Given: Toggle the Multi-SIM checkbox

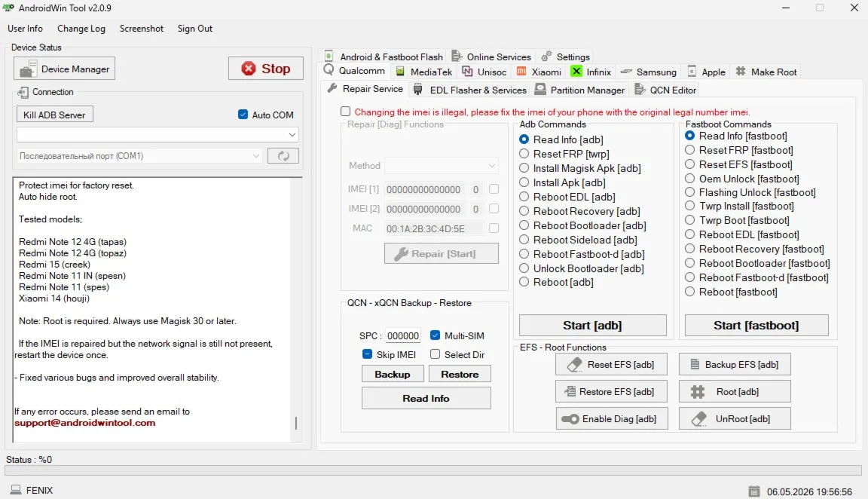Looking at the screenshot, I should 435,335.
